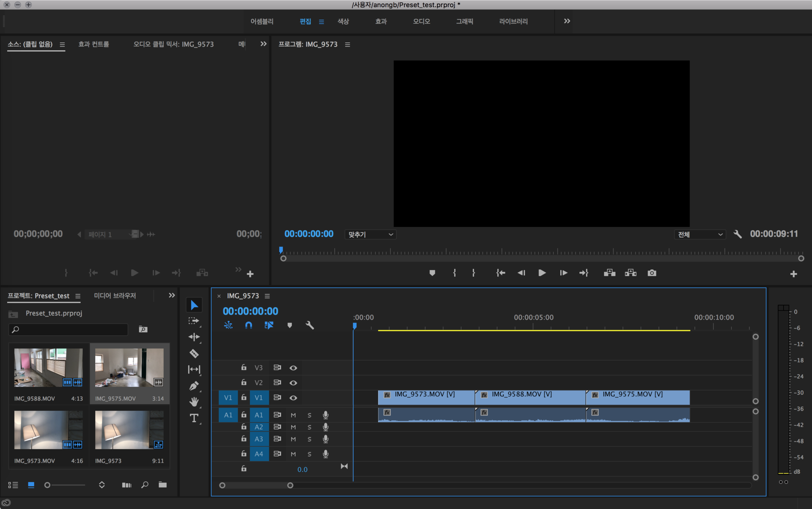Screen dimensions: 812x509
Task: Click Export Frame camera icon
Action: coord(652,273)
